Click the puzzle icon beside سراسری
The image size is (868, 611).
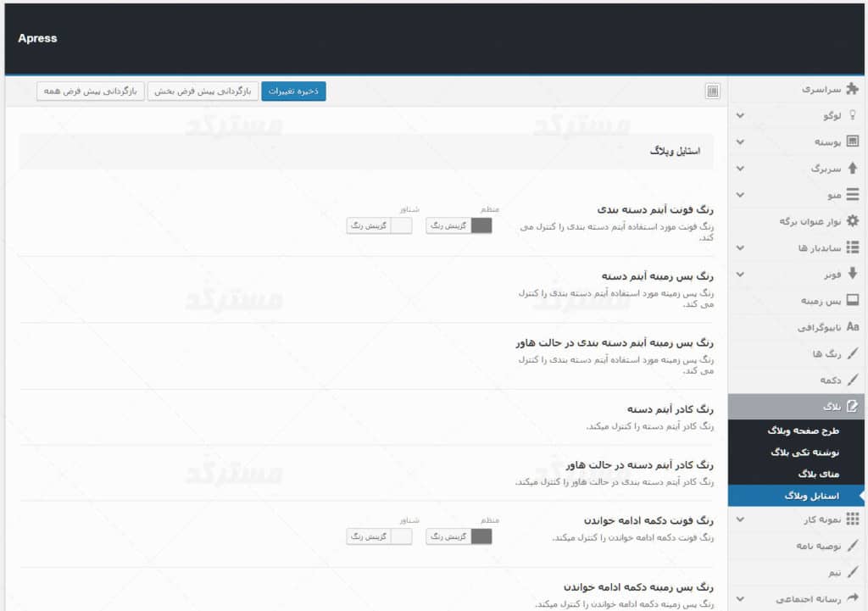tap(853, 88)
